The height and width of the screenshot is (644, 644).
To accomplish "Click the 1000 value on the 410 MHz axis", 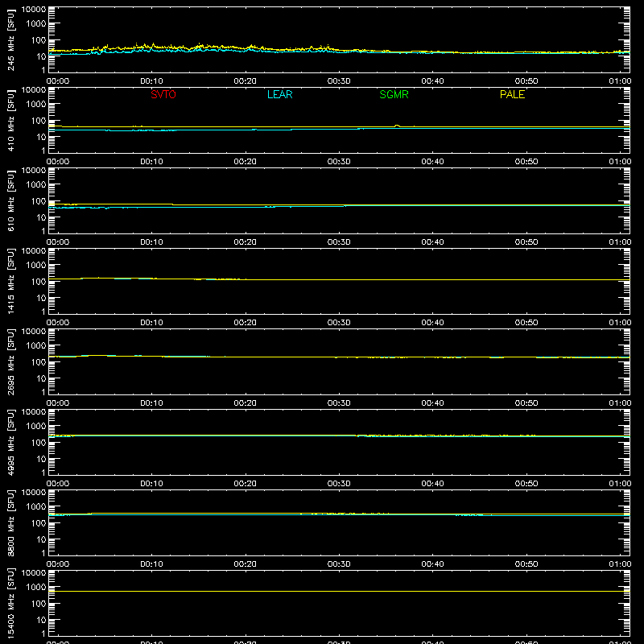I will click(36, 105).
